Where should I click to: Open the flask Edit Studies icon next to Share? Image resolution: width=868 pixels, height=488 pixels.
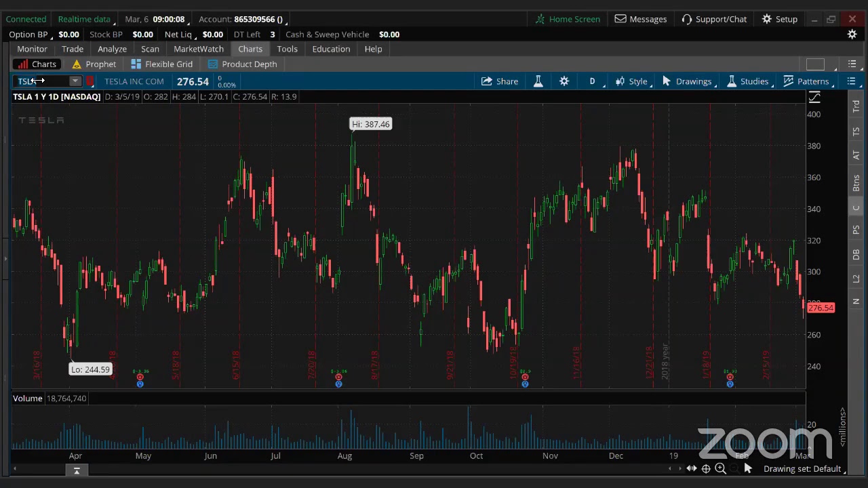(x=538, y=81)
